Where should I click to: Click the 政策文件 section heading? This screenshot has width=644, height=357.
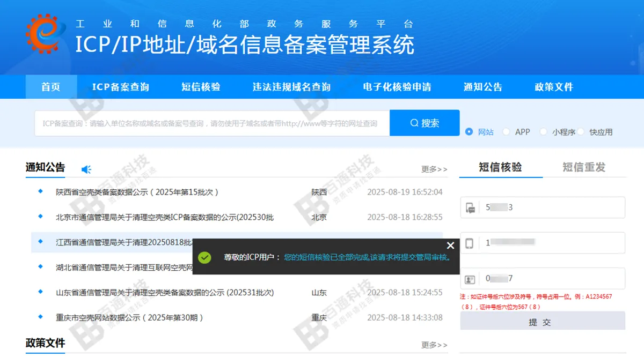click(x=45, y=343)
